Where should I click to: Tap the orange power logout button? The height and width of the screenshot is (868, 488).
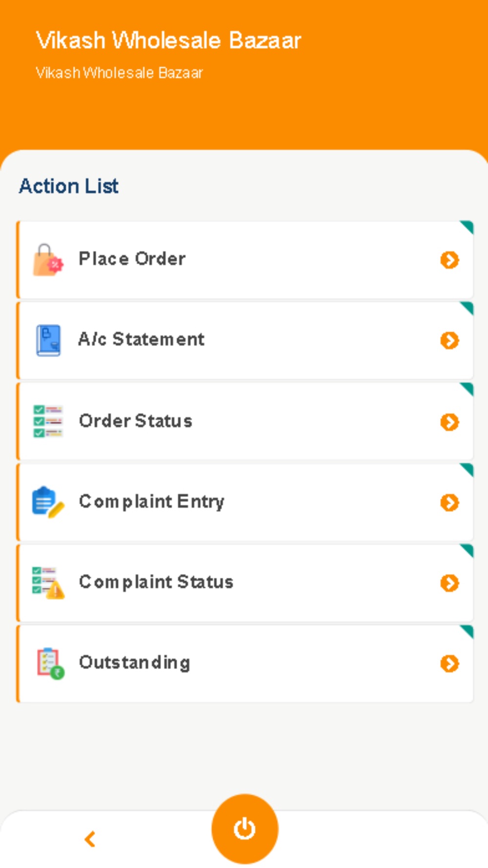point(244,828)
